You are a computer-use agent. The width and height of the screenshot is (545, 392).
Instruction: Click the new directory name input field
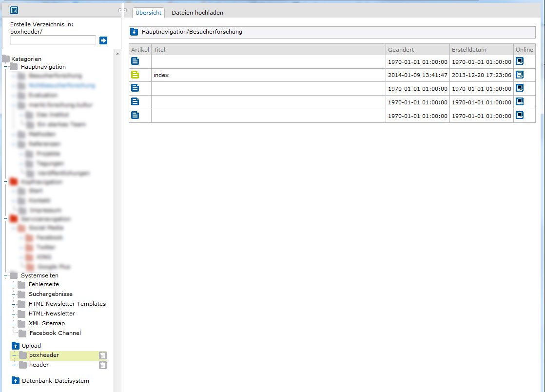tap(53, 40)
